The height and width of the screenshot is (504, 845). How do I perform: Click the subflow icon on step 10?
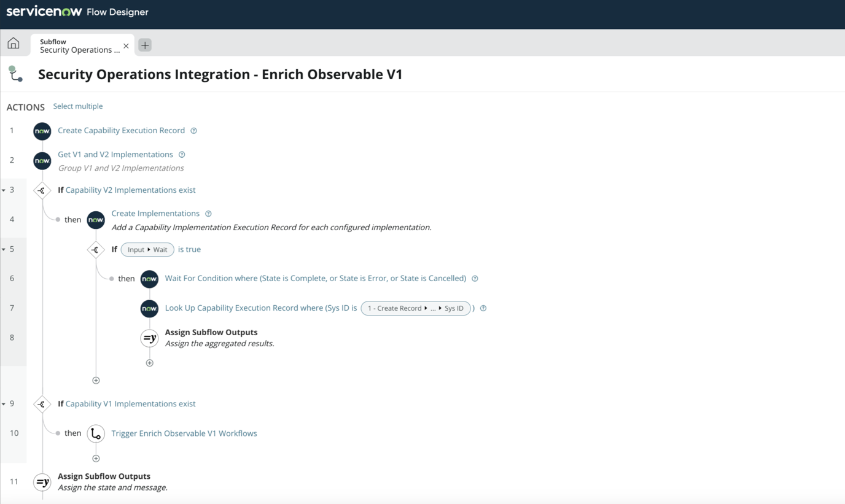96,433
